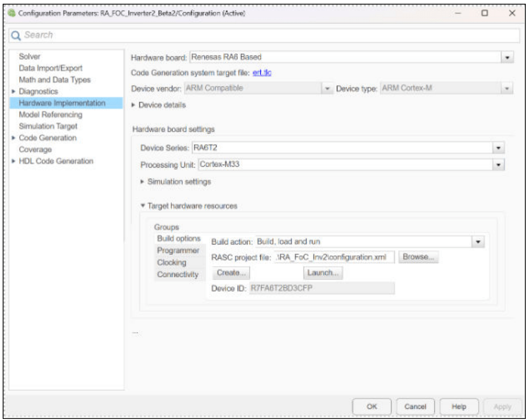Open the Processing Unit dropdown
Image resolution: width=529 pixels, height=420 pixels.
point(499,164)
